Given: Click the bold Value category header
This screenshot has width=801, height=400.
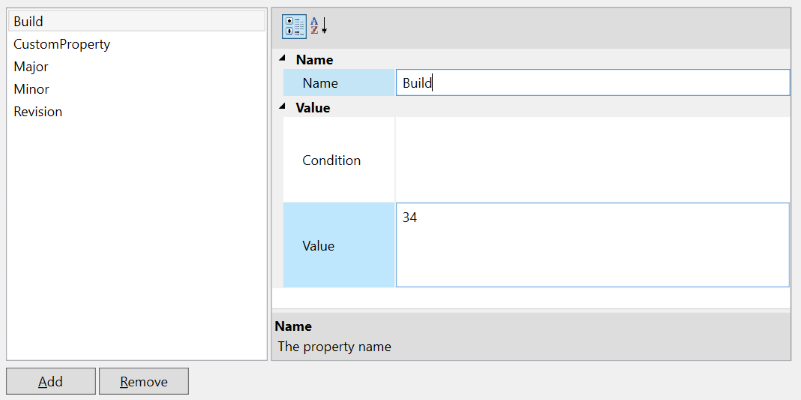Looking at the screenshot, I should 313,107.
